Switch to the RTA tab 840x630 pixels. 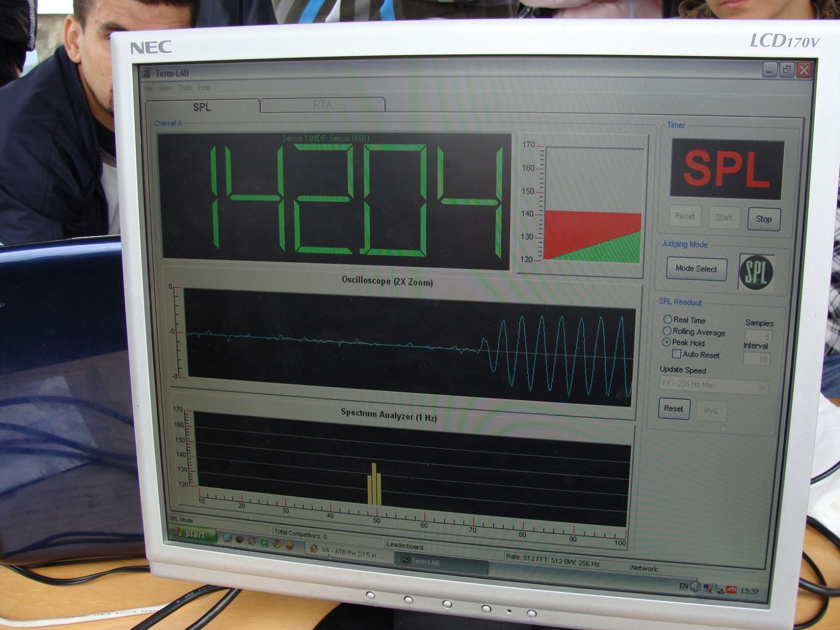coord(322,105)
